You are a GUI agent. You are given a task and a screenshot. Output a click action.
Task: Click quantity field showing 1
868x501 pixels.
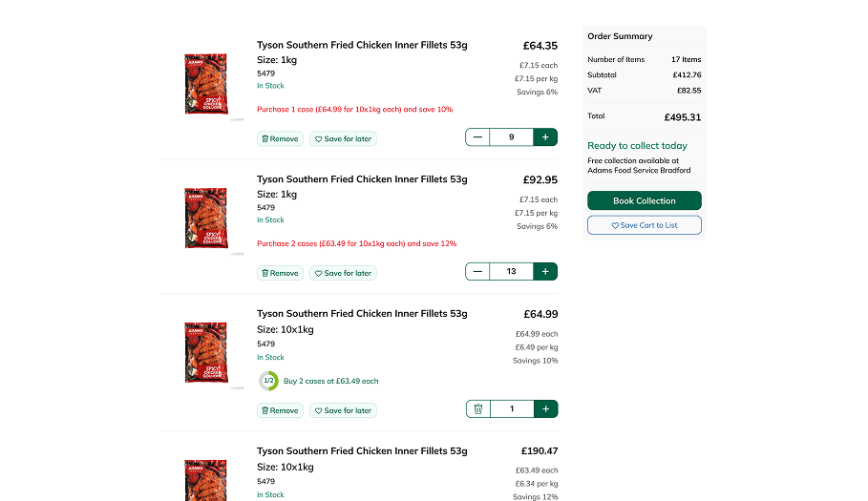click(511, 409)
